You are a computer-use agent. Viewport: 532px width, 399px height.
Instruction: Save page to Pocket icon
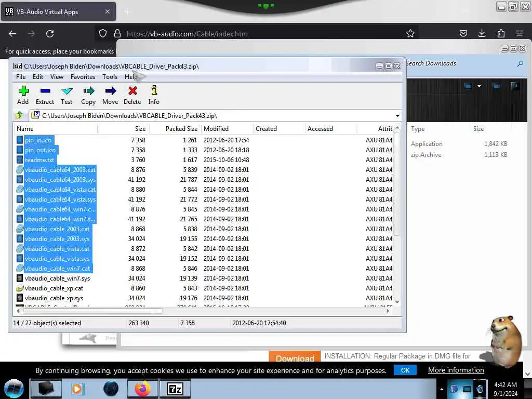coord(463,33)
